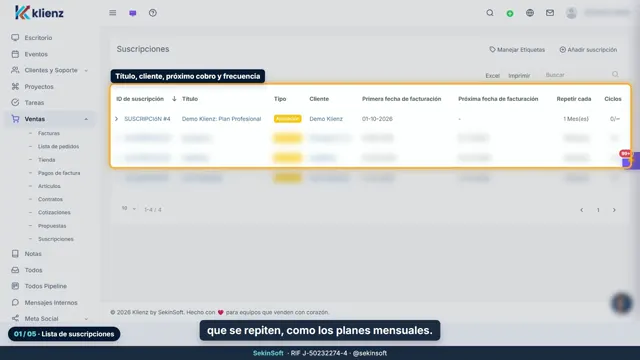Go to Facturas submenu item
The image size is (640, 360).
(x=49, y=133)
